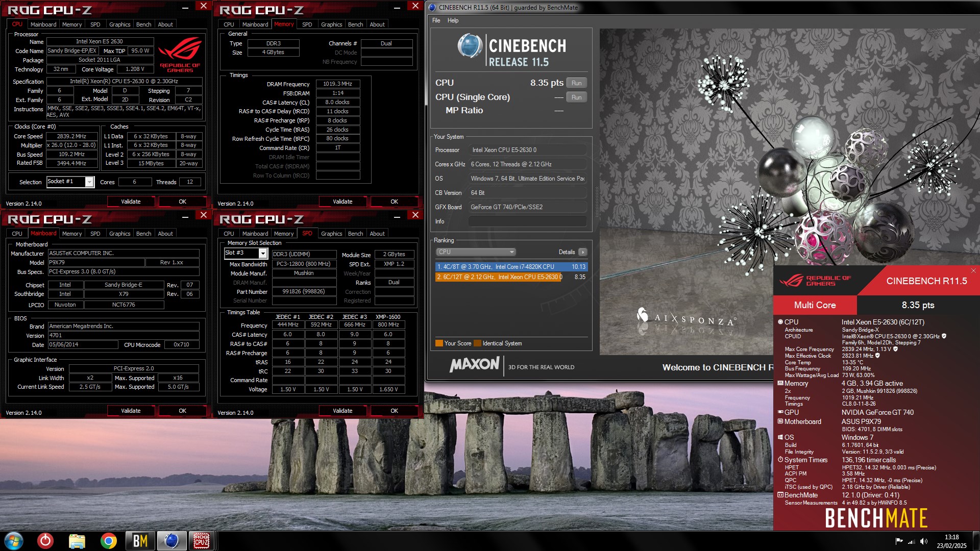Click the BIOS version value 4701
980x551 pixels.
[x=123, y=335]
